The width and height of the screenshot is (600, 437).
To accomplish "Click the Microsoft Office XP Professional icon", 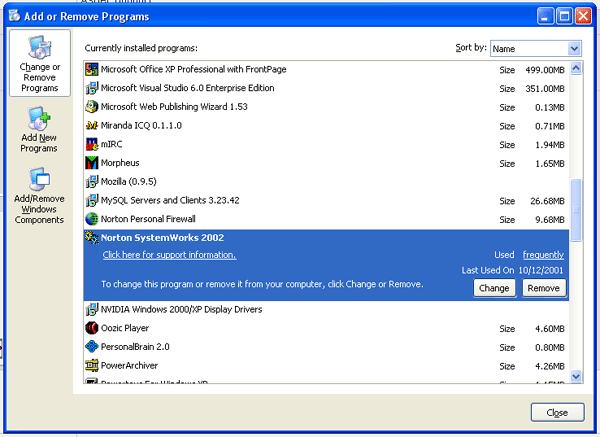I will [91, 69].
